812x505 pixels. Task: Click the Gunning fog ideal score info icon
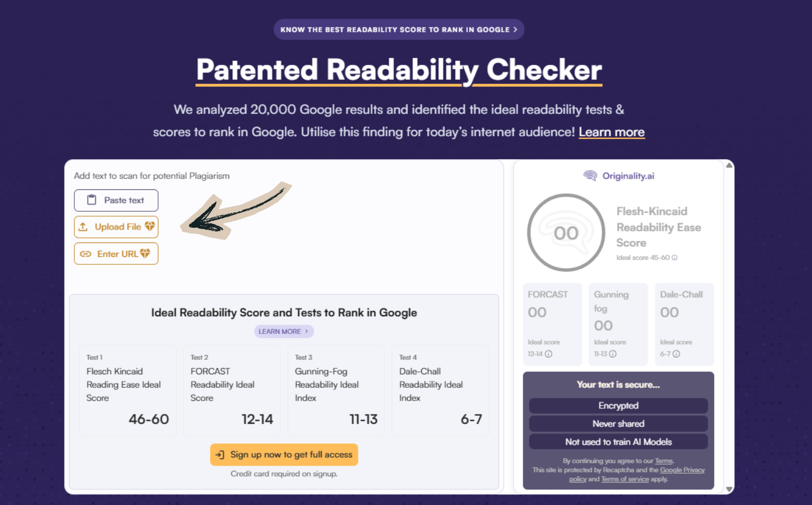click(x=613, y=354)
